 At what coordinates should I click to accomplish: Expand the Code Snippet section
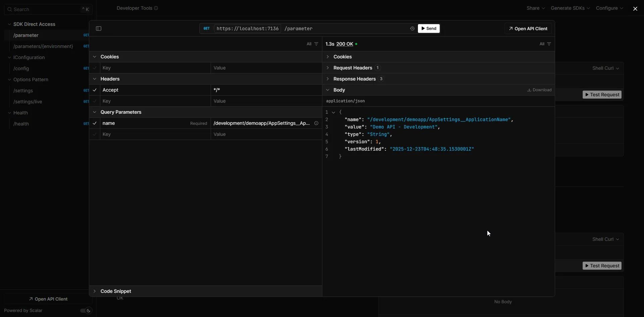95,291
